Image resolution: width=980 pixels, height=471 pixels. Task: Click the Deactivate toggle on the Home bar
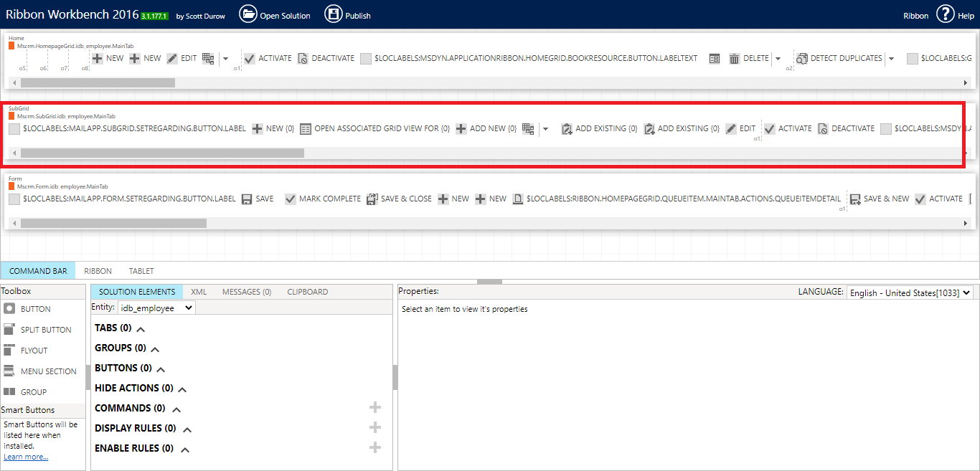click(x=303, y=58)
